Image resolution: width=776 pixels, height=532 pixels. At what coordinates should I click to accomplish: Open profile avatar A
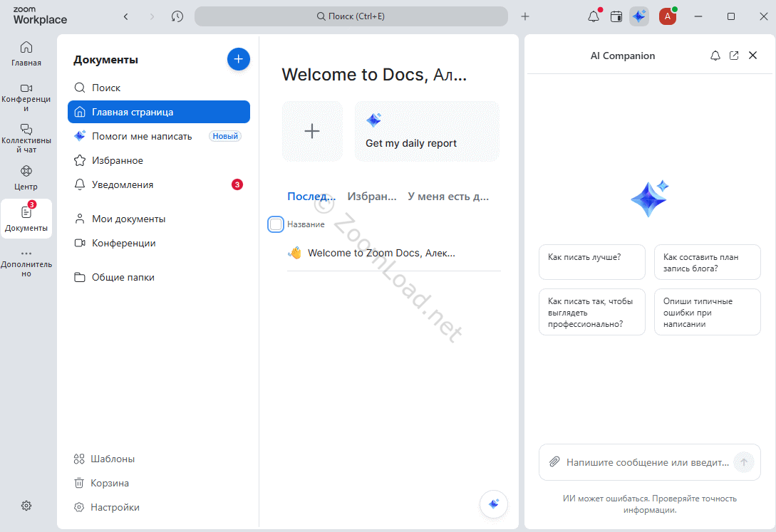(667, 16)
